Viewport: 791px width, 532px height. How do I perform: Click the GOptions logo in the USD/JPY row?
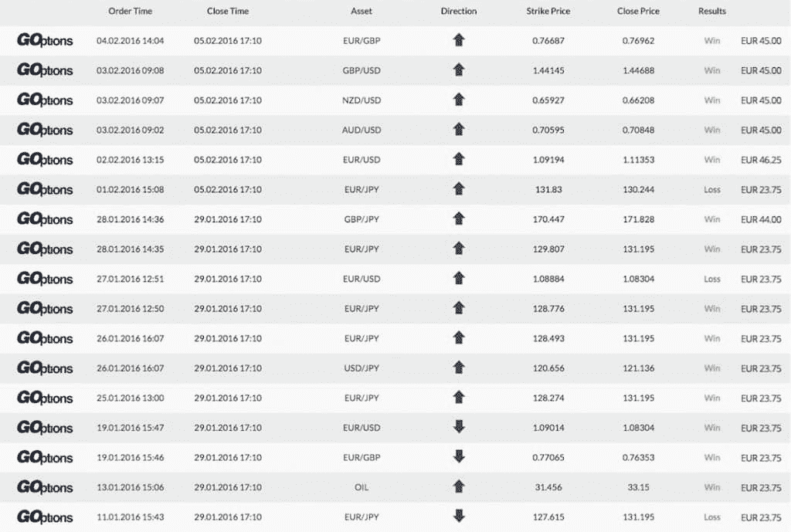tap(45, 368)
